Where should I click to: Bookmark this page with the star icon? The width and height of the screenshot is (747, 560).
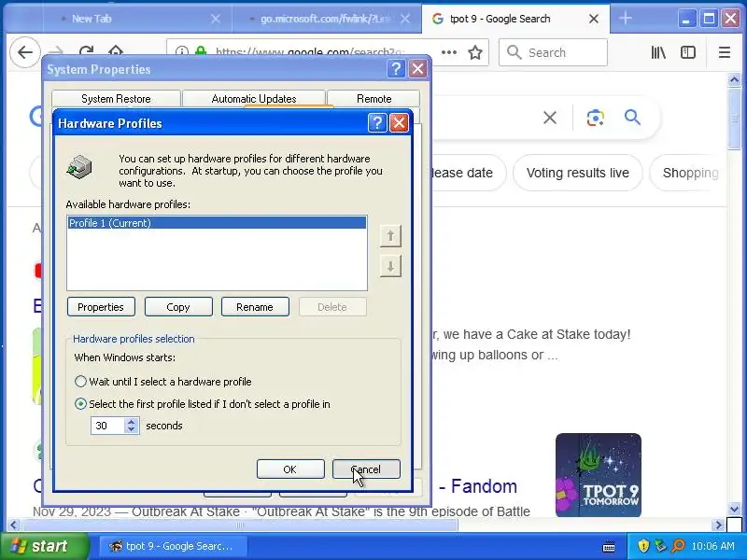[475, 52]
